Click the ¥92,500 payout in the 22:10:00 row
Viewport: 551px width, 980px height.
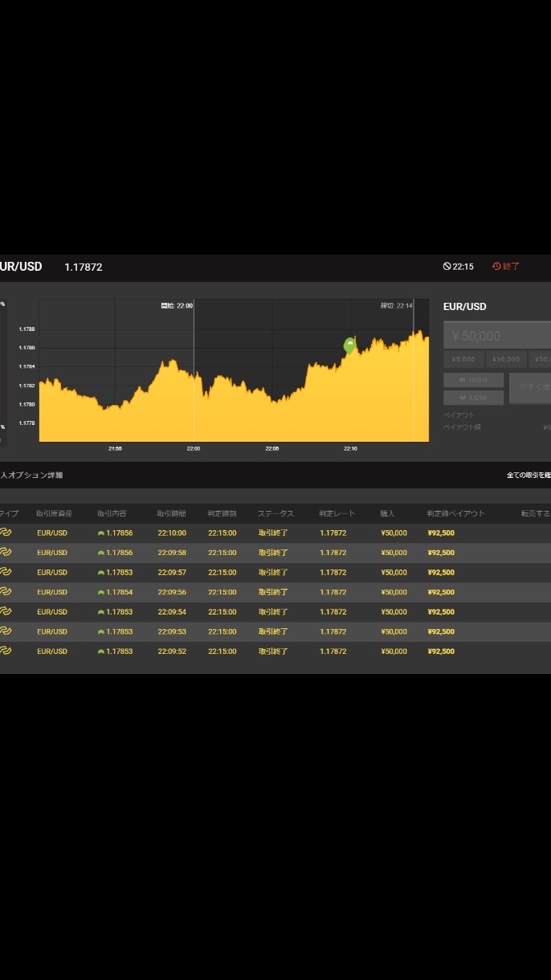[441, 533]
